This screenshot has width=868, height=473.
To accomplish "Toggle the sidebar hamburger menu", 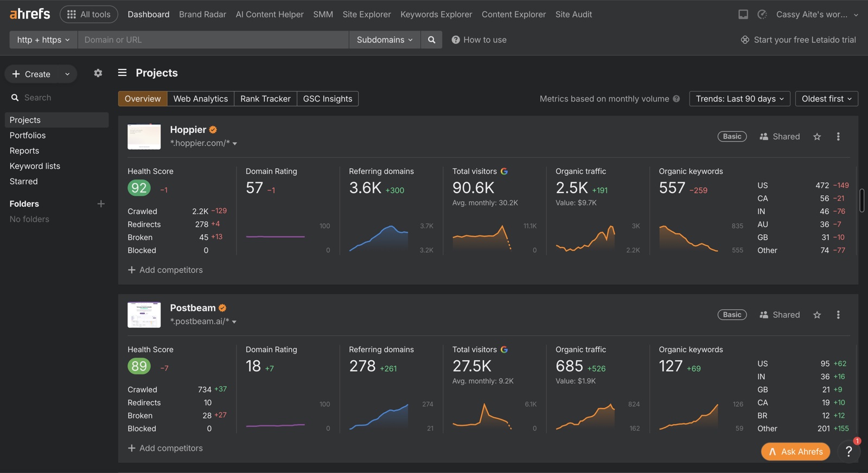I will pyautogui.click(x=122, y=73).
